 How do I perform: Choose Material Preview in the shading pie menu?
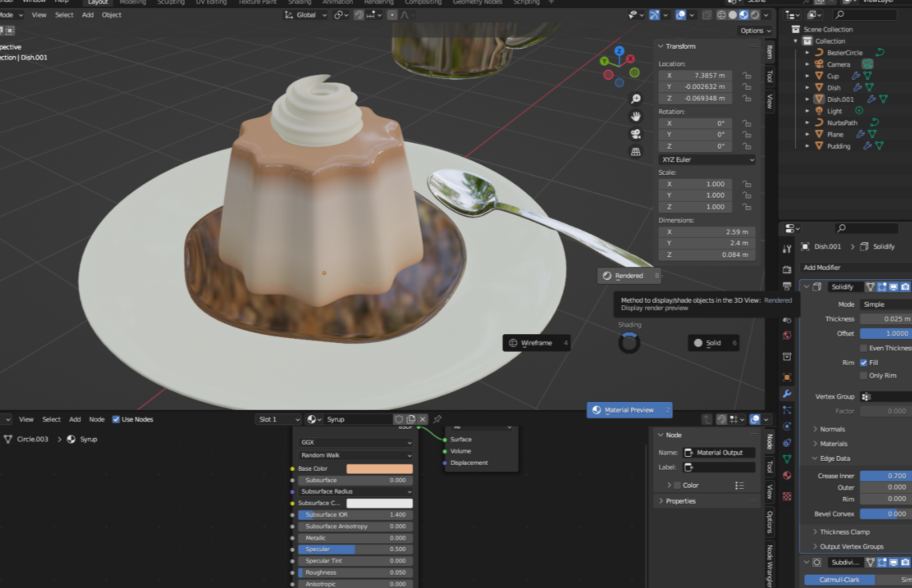pyautogui.click(x=629, y=410)
